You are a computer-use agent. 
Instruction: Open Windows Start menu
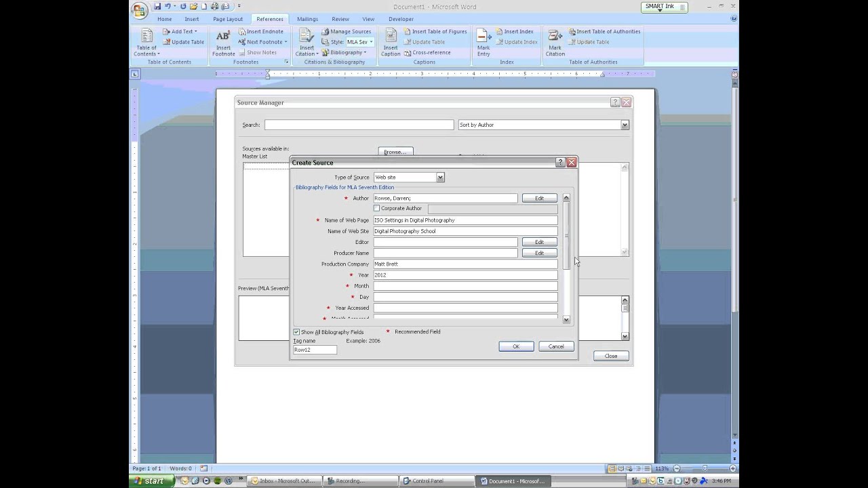coord(151,481)
